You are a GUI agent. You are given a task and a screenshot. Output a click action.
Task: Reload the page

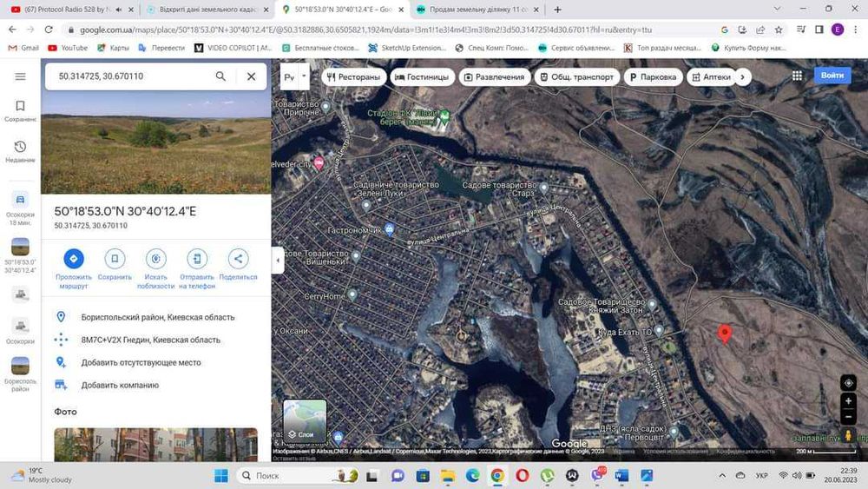point(49,30)
